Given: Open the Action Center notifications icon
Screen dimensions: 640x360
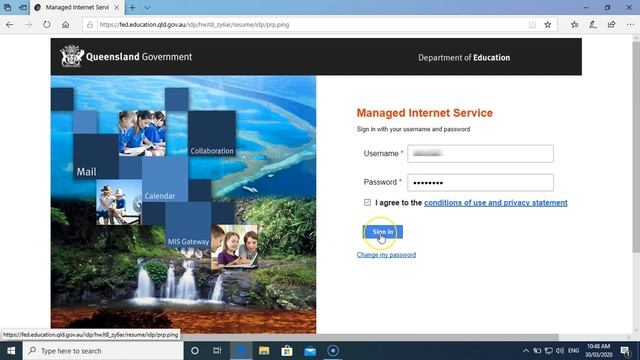Looking at the screenshot, I should point(626,351).
